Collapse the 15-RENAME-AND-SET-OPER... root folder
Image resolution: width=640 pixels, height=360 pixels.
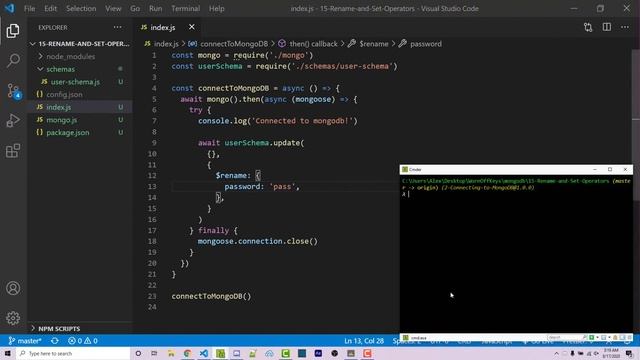pyautogui.click(x=81, y=44)
